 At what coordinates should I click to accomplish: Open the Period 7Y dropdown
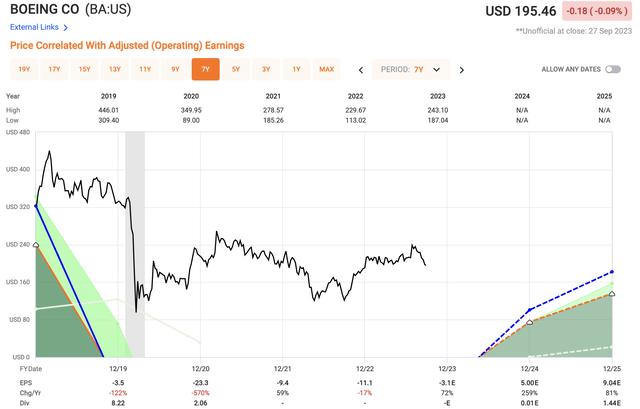[x=410, y=70]
